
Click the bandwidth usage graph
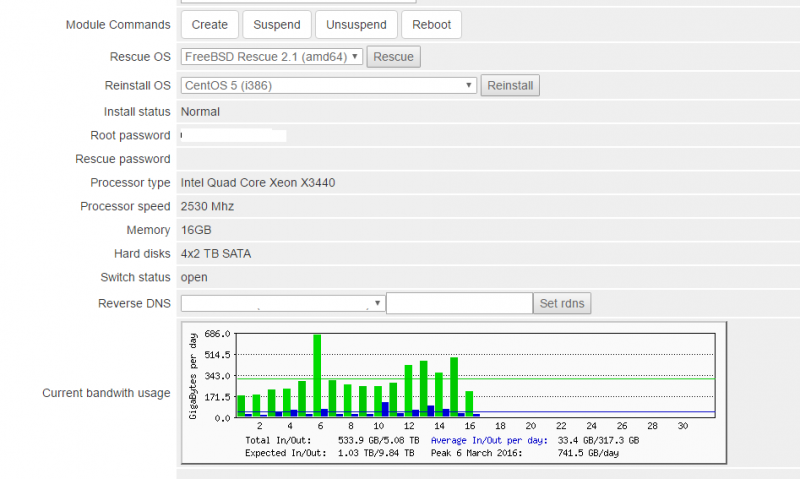454,393
